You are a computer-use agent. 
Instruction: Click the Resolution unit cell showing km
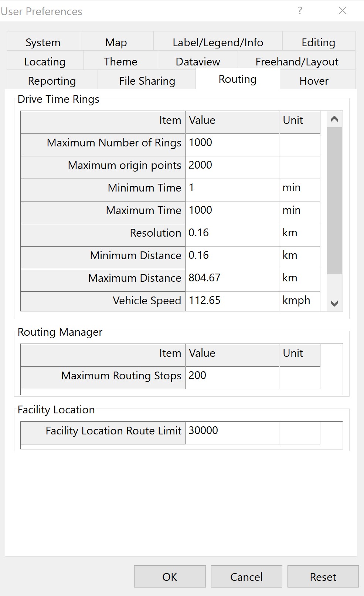coord(299,233)
